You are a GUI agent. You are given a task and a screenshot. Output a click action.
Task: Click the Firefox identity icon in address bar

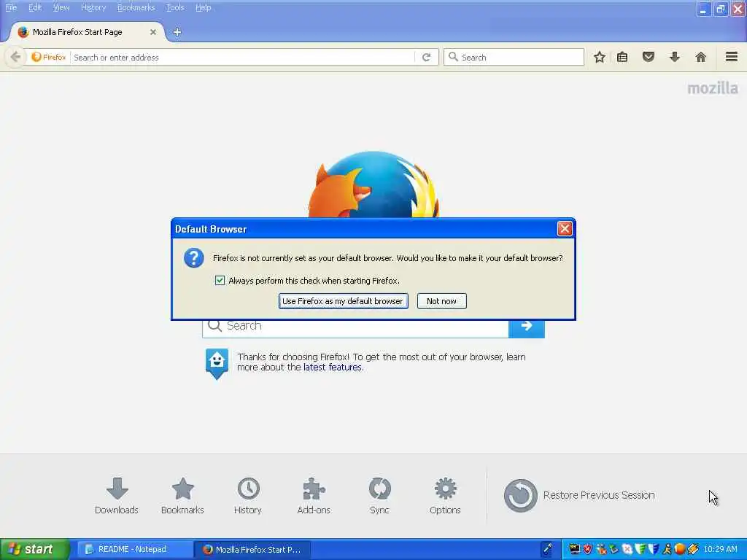click(x=48, y=57)
